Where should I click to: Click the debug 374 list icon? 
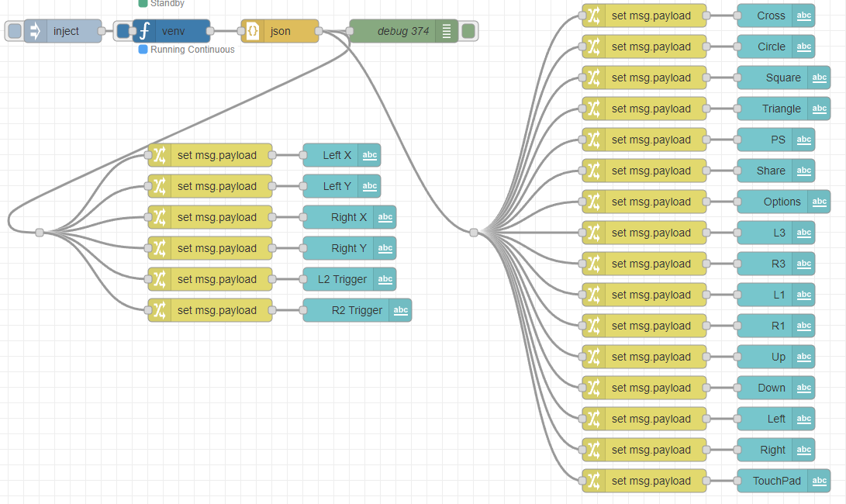click(447, 31)
